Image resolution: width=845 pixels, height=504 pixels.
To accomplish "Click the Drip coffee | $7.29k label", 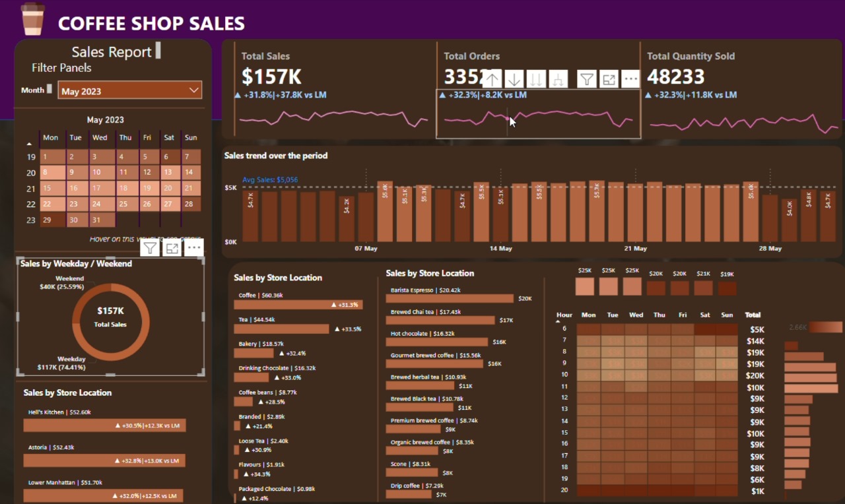I will pos(417,486).
